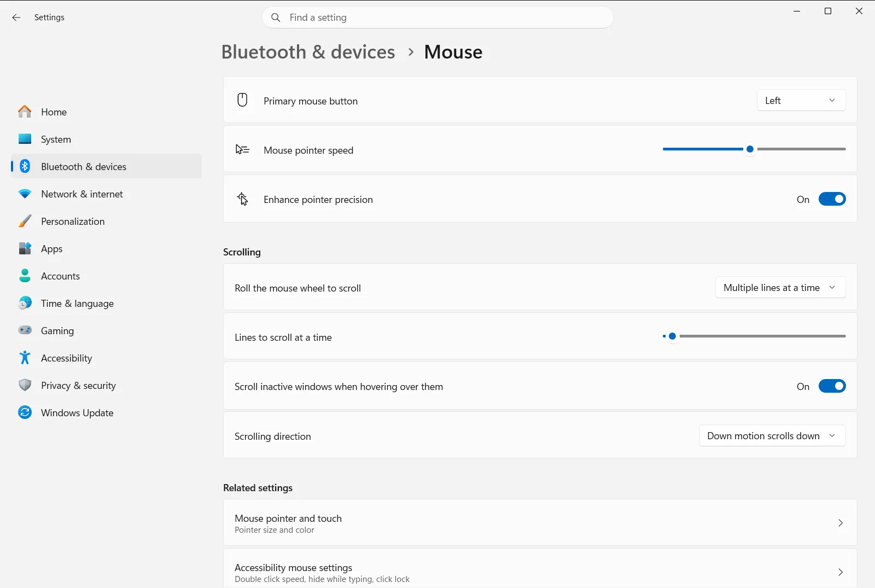
Task: Click the Related settings heading
Action: [258, 488]
